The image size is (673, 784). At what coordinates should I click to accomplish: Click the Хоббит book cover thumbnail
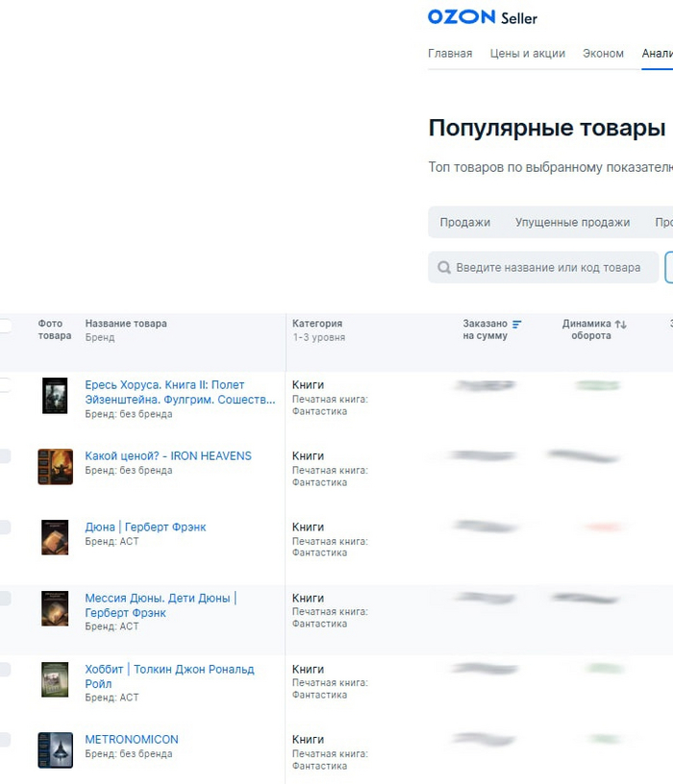(x=55, y=679)
